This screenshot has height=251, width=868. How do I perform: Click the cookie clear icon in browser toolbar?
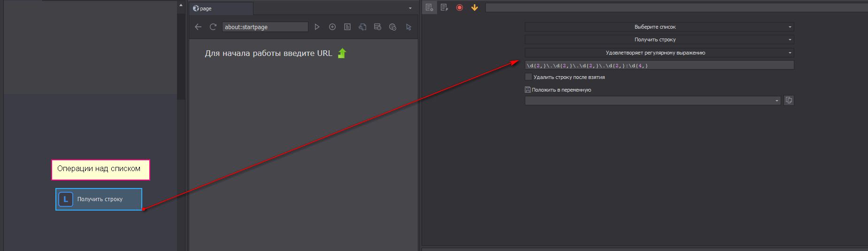click(x=393, y=27)
